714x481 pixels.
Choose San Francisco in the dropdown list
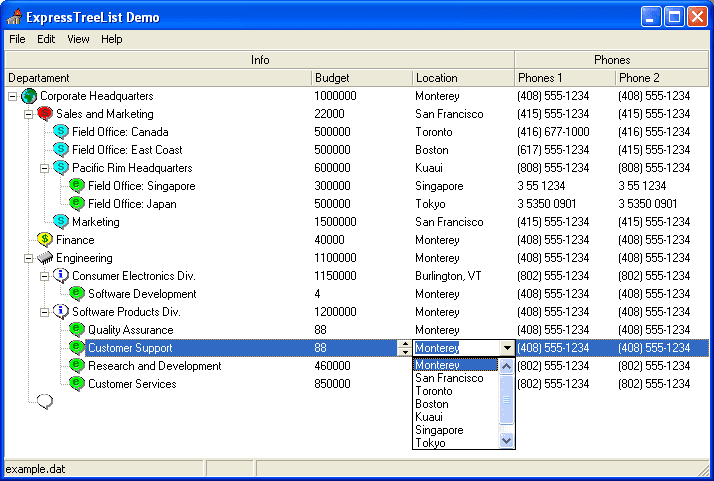456,378
